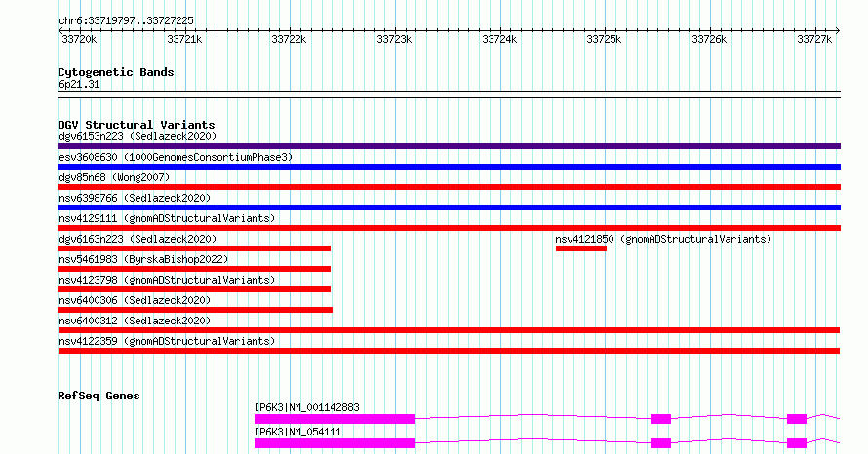The height and width of the screenshot is (454, 868).
Task: Open the esv3608630 (1000GenomesConsortiumPhase3) label
Action: point(176,157)
